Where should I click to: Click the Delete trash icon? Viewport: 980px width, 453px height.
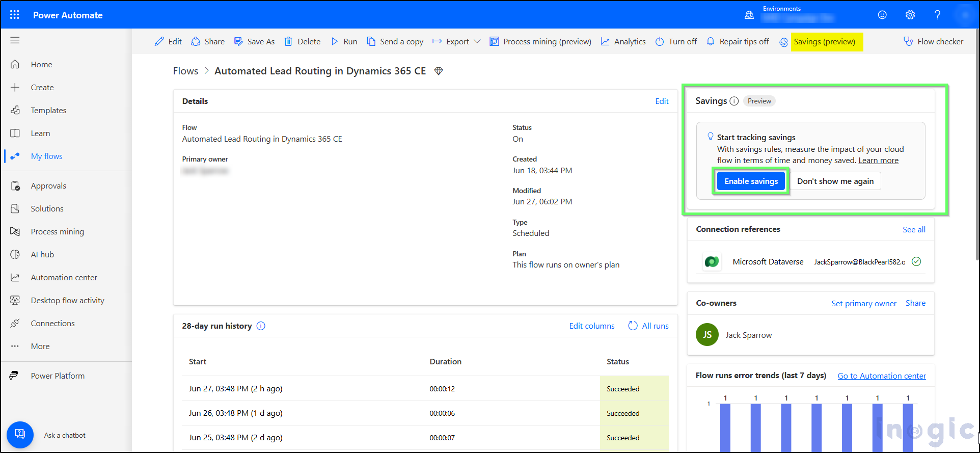tap(288, 41)
